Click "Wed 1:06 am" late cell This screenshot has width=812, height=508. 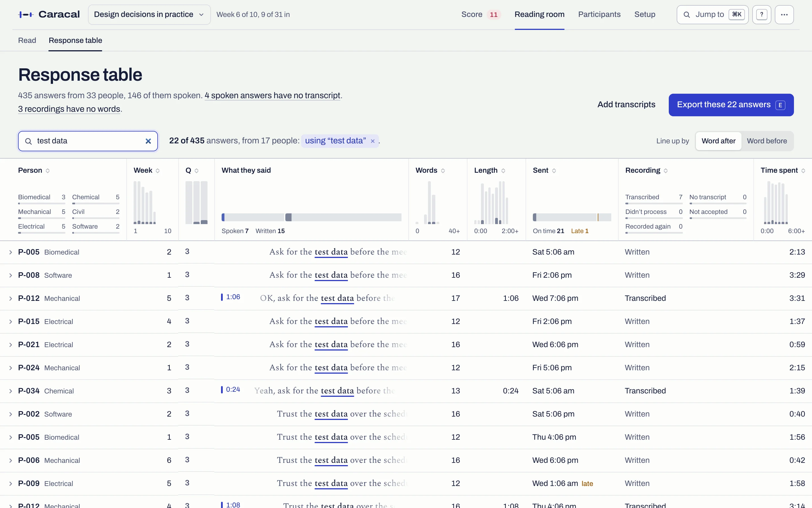(x=562, y=484)
